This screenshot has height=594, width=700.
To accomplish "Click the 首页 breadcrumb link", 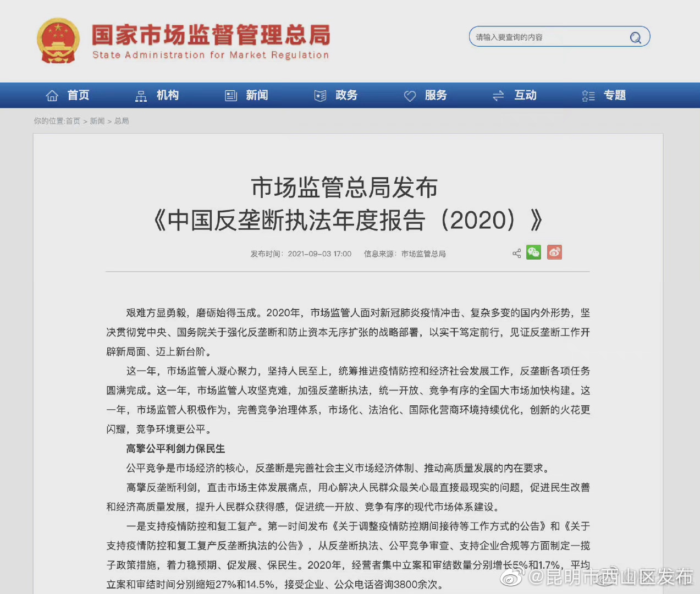I will (73, 121).
